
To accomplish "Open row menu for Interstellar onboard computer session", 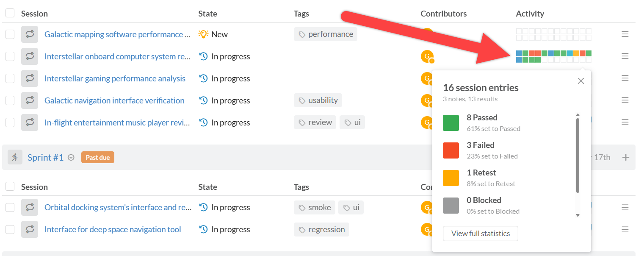I will (625, 56).
